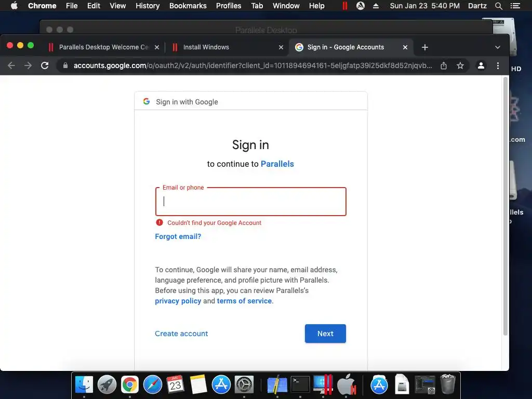Screen dimensions: 532x399
Task: Open Launchpad from the Dock
Action: coord(107,385)
